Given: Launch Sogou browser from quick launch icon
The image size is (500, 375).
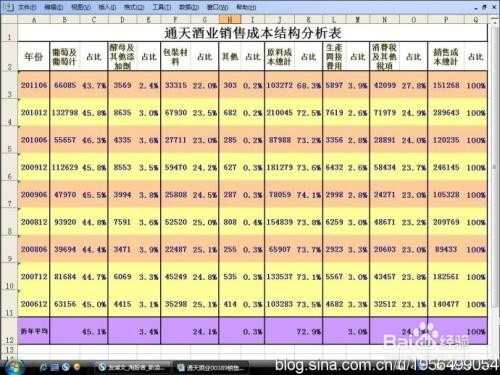Looking at the screenshot, I should tap(66, 367).
